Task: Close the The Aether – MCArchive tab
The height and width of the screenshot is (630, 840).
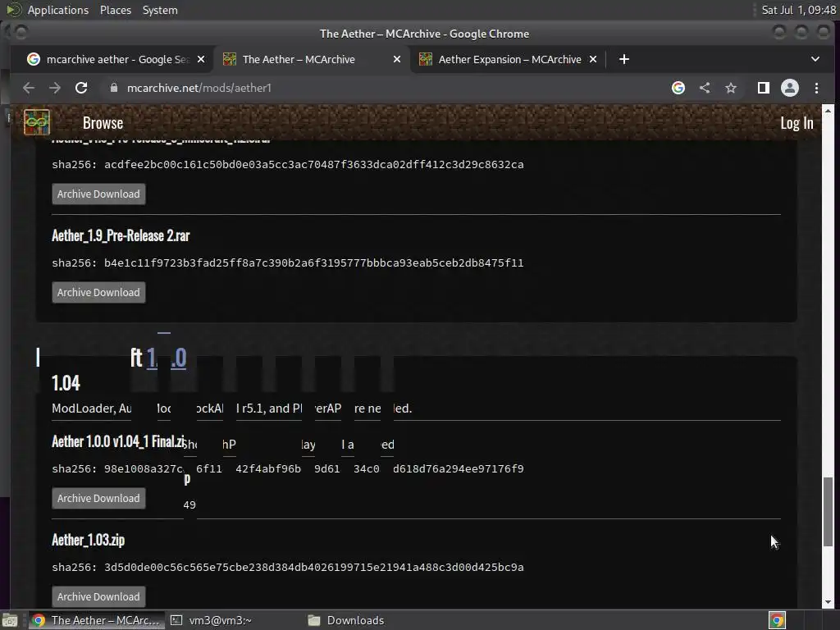Action: [x=397, y=59]
